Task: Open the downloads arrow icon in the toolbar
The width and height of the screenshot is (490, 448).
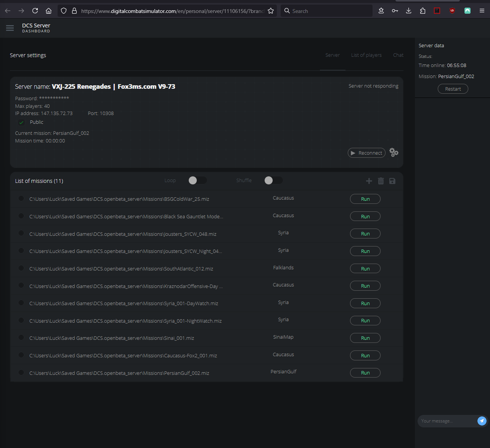Action: [x=408, y=11]
